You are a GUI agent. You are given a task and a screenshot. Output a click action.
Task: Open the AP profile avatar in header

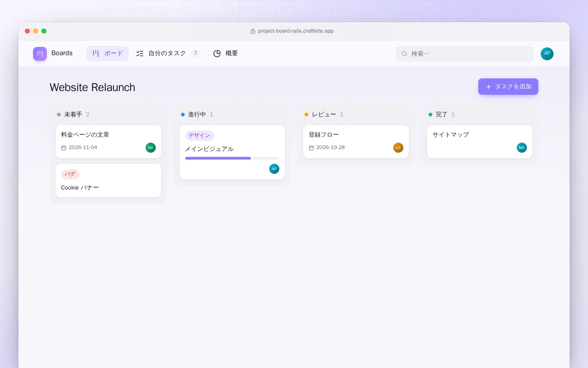pyautogui.click(x=547, y=54)
